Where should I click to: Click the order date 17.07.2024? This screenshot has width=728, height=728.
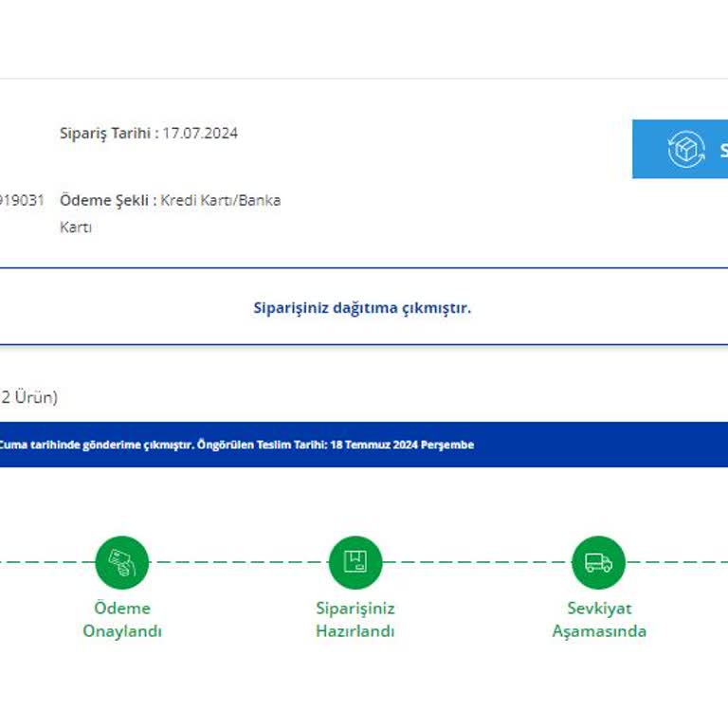click(x=200, y=134)
